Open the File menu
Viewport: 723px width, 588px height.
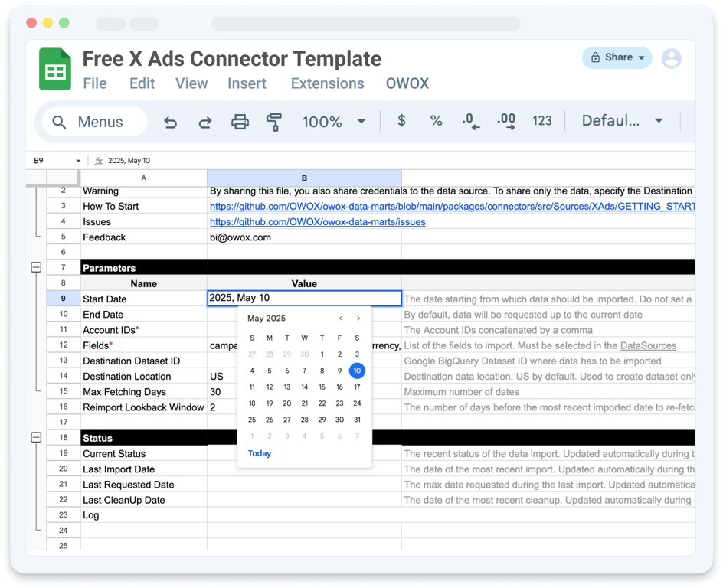tap(95, 83)
